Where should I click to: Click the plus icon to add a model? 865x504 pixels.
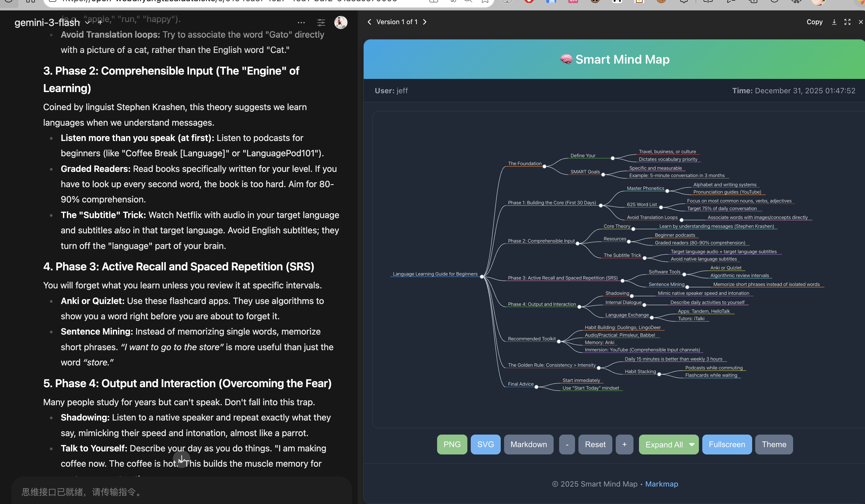tap(100, 22)
